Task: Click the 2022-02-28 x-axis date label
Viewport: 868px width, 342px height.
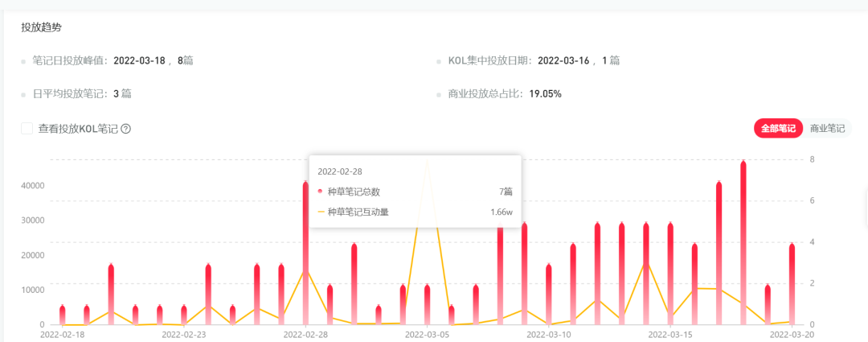Action: click(x=306, y=333)
